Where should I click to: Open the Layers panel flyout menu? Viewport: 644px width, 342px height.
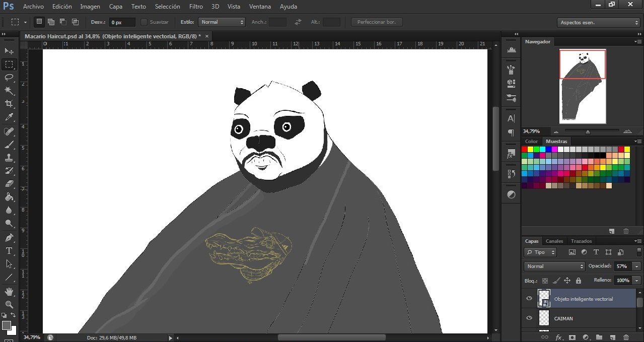(x=638, y=241)
